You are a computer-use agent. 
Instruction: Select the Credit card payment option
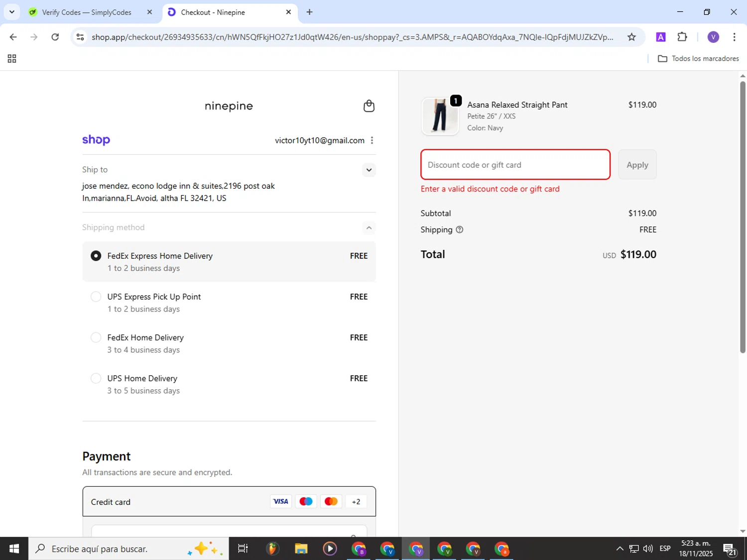pyautogui.click(x=229, y=502)
